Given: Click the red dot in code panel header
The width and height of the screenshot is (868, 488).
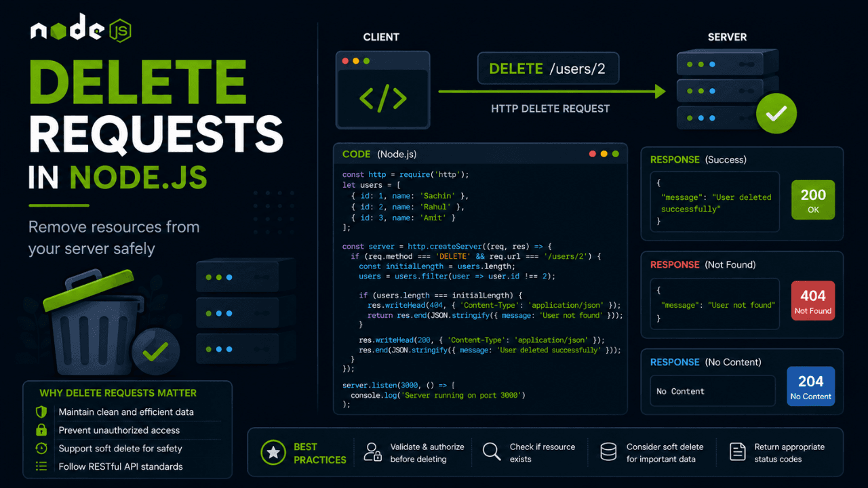Looking at the screenshot, I should tap(593, 154).
